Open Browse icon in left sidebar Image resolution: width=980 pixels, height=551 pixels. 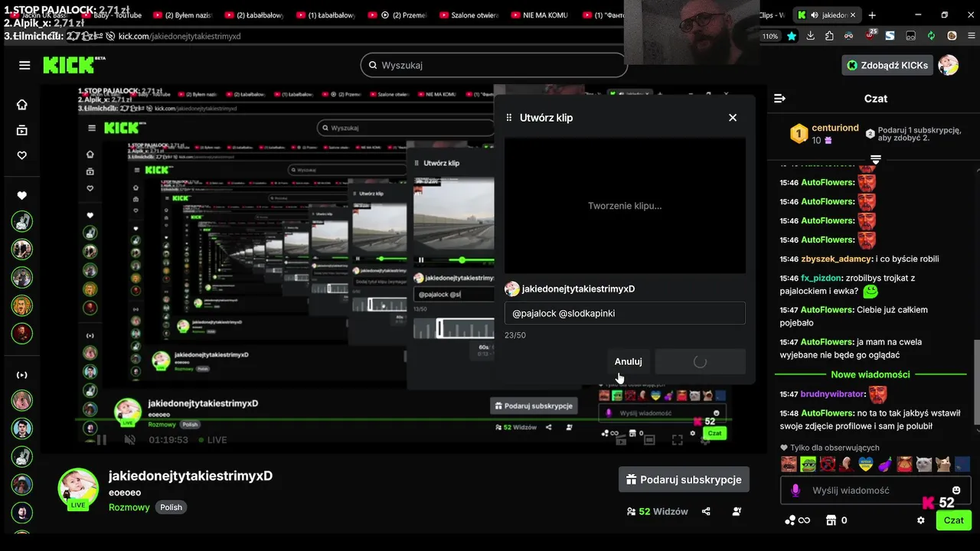tap(22, 130)
